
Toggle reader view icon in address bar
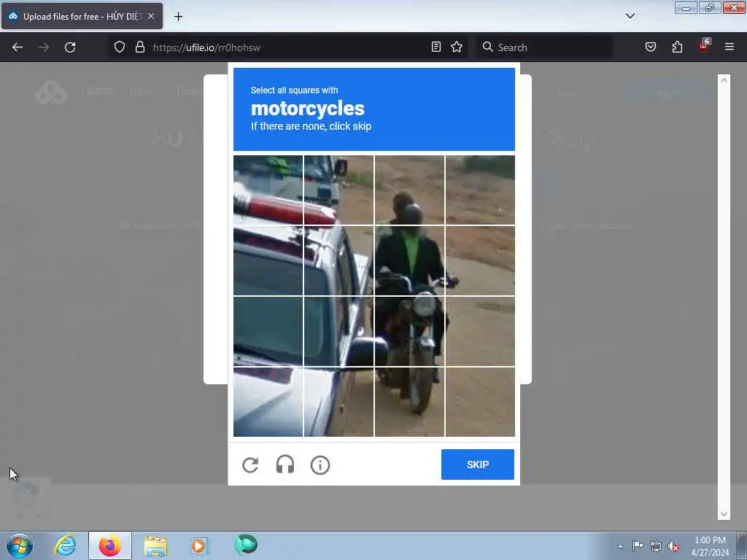point(436,47)
